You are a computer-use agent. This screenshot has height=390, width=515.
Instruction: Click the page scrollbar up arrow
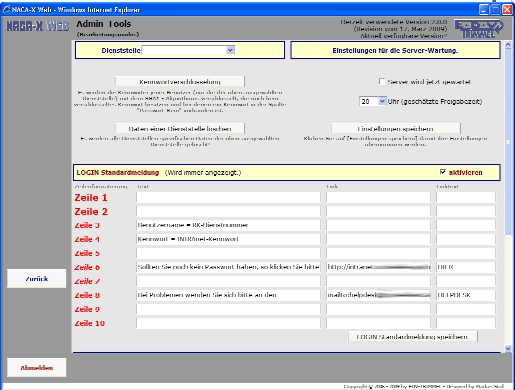click(508, 45)
